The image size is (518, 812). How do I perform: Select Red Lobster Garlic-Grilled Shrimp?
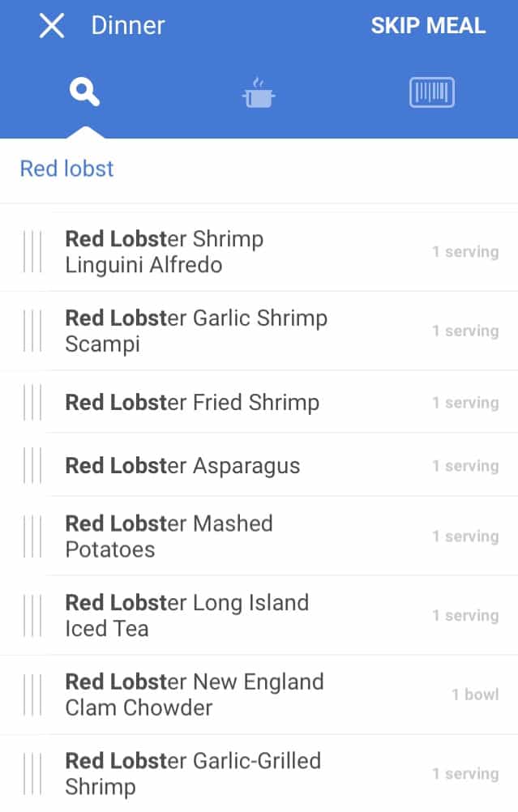[243, 773]
